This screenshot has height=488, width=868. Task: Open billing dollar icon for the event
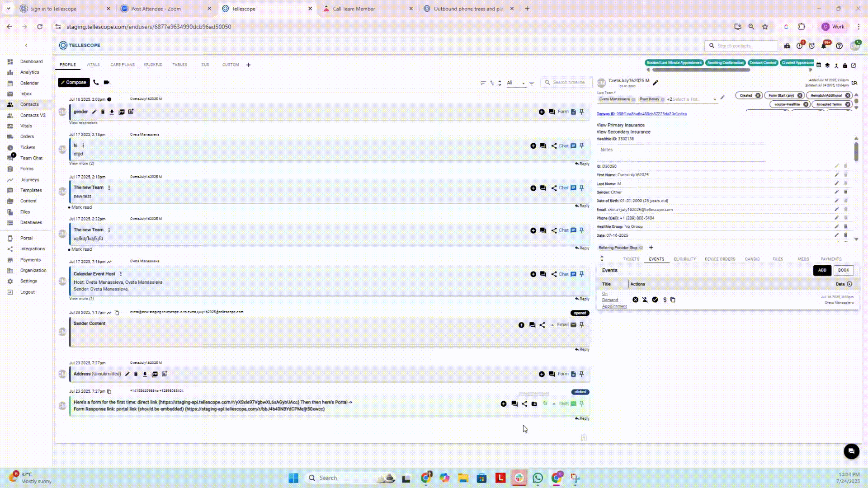[x=665, y=300]
